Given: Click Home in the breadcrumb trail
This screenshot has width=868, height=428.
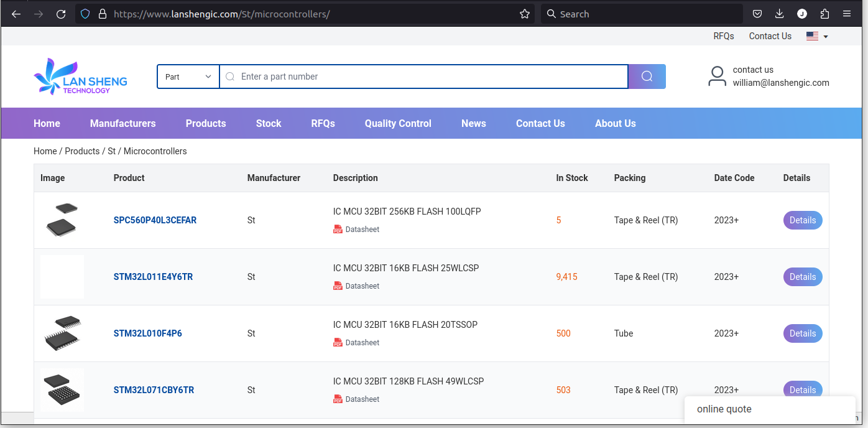Looking at the screenshot, I should 45,151.
